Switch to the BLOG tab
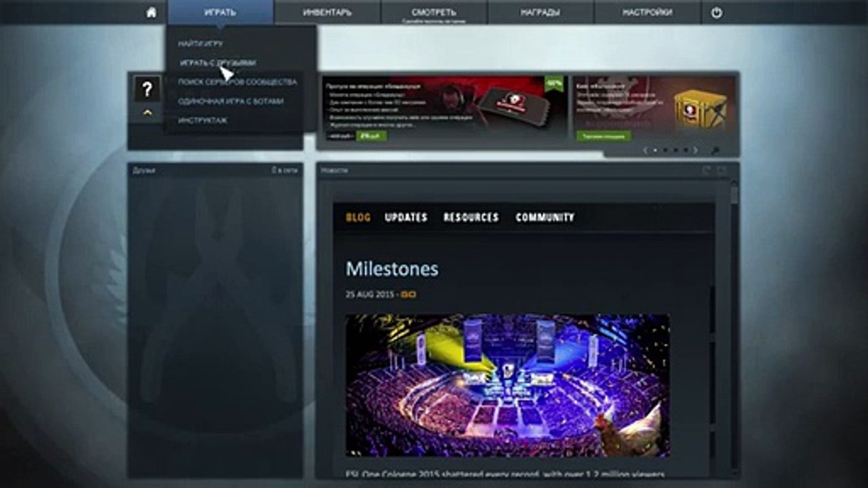868x488 pixels. tap(358, 218)
